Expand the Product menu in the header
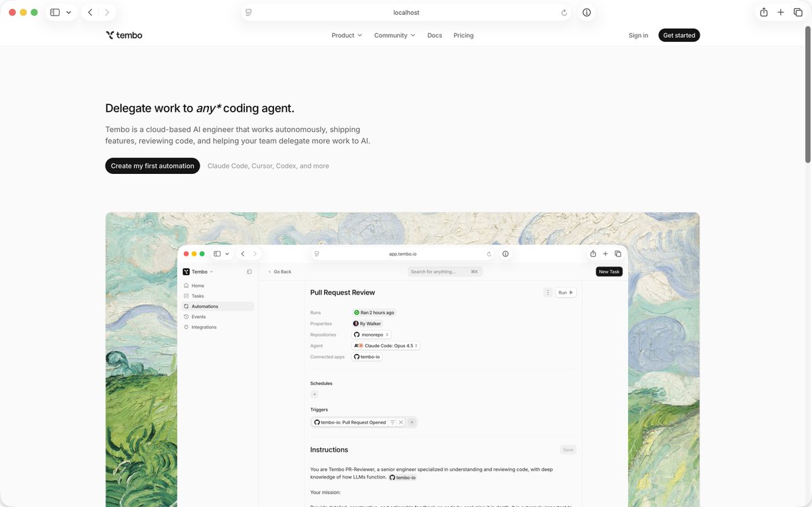 (346, 35)
